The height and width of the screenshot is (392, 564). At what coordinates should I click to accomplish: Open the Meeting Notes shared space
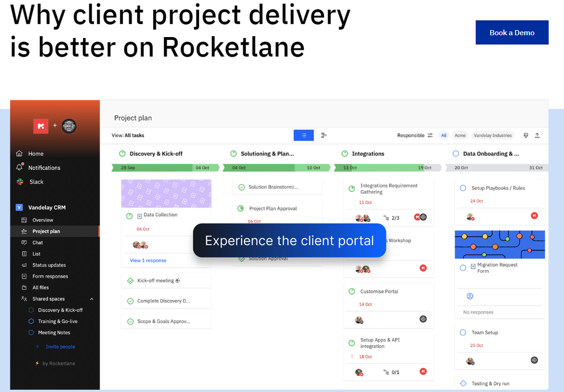pos(54,332)
